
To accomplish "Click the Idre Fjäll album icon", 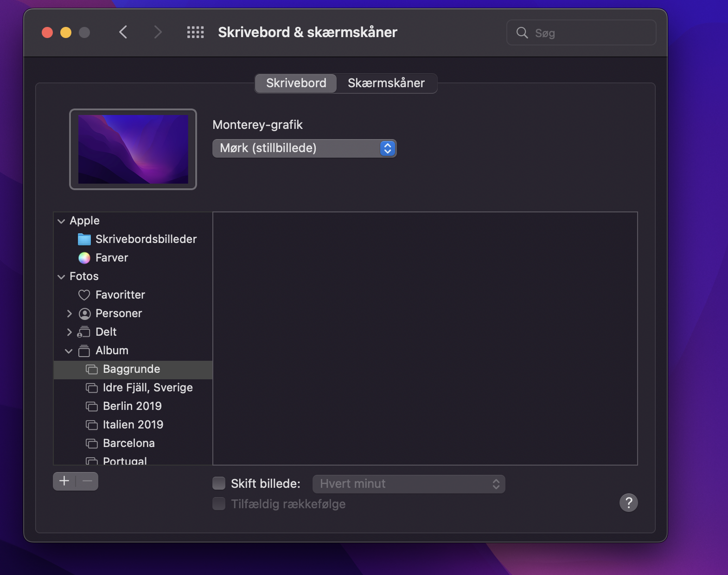I will click(92, 388).
